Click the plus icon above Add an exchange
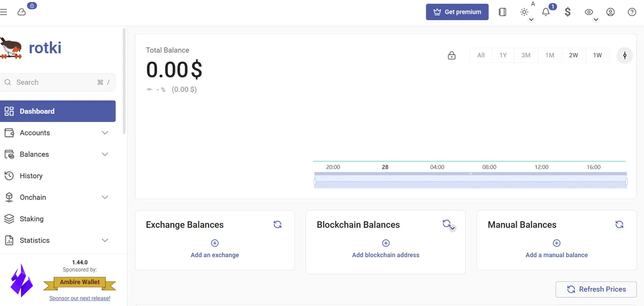The width and height of the screenshot is (644, 306). [215, 243]
